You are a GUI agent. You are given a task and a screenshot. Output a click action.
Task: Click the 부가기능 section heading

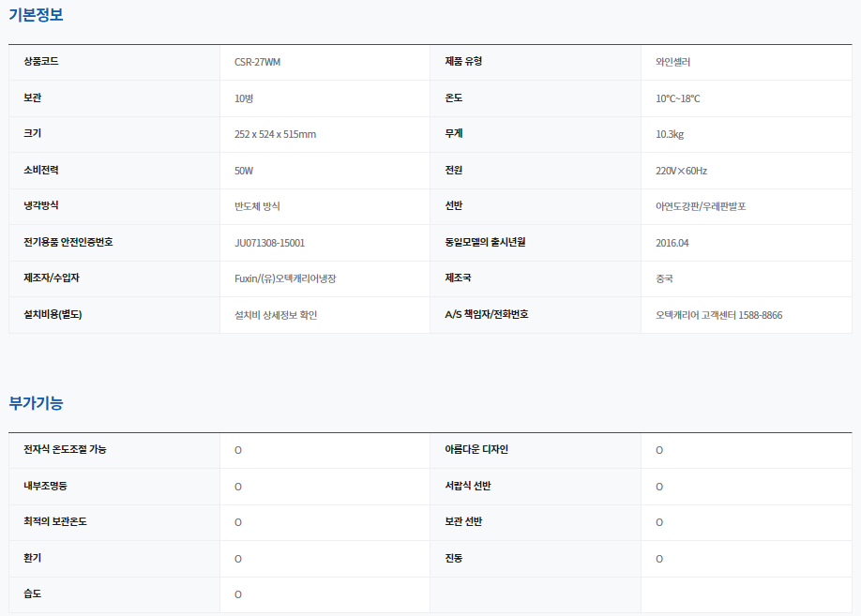point(36,403)
